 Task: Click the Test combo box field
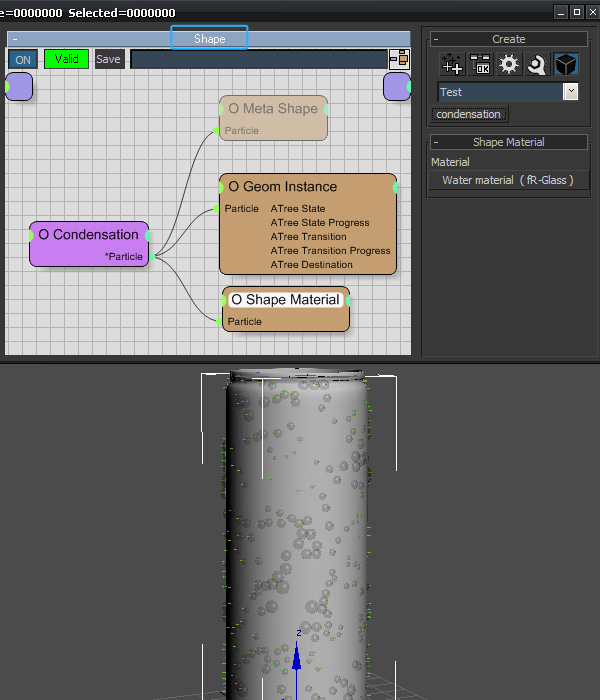(x=500, y=92)
